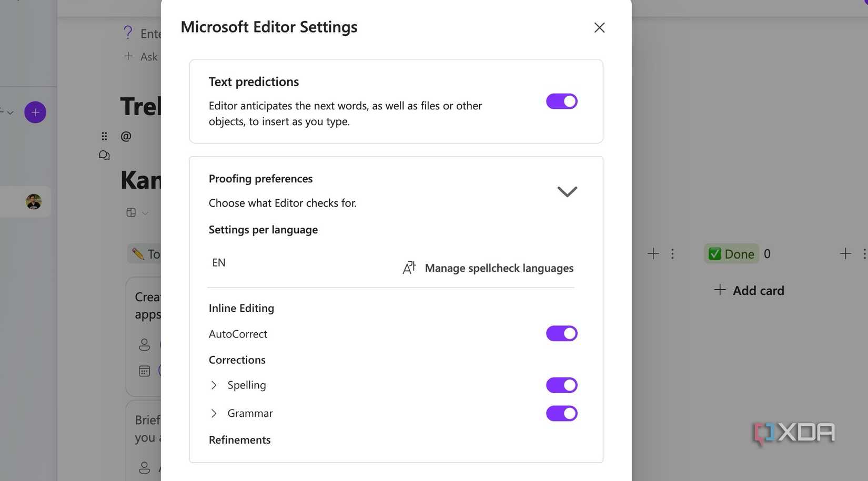Collapse the Proofing preferences section
The width and height of the screenshot is (868, 481).
(x=567, y=191)
